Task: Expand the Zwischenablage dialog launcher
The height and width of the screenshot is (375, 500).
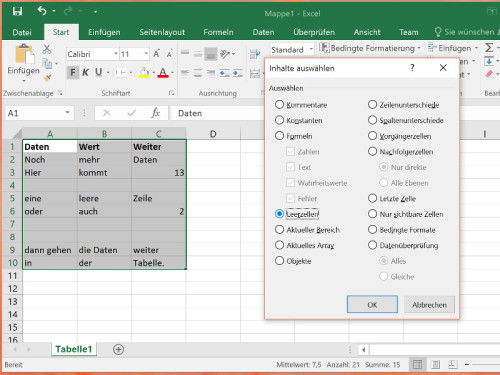Action: (60, 93)
